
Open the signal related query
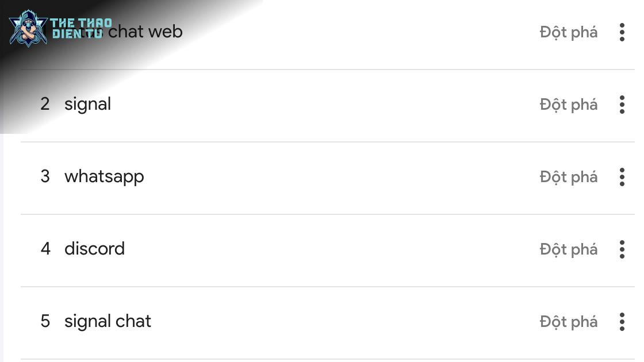pyautogui.click(x=87, y=105)
